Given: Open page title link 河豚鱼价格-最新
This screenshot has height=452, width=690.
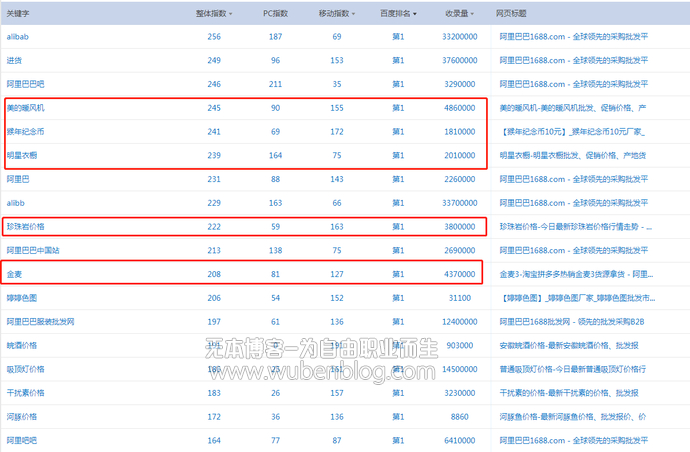Looking at the screenshot, I should [573, 417].
